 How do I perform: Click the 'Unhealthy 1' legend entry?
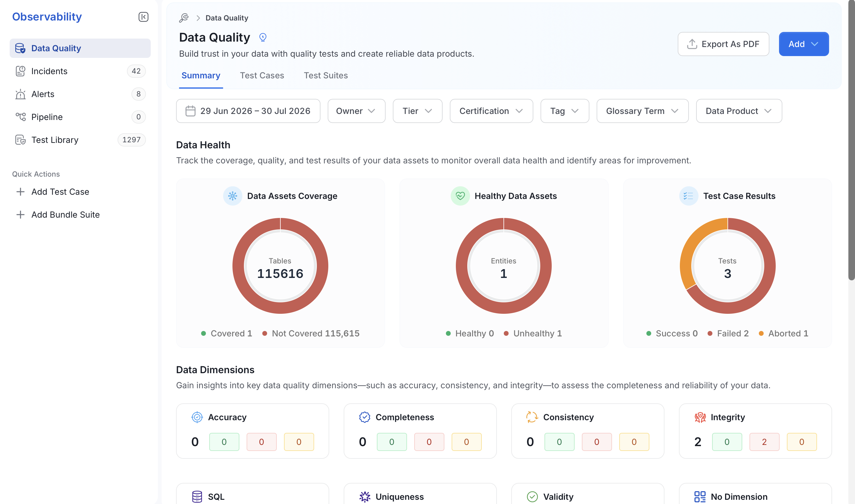click(x=533, y=333)
